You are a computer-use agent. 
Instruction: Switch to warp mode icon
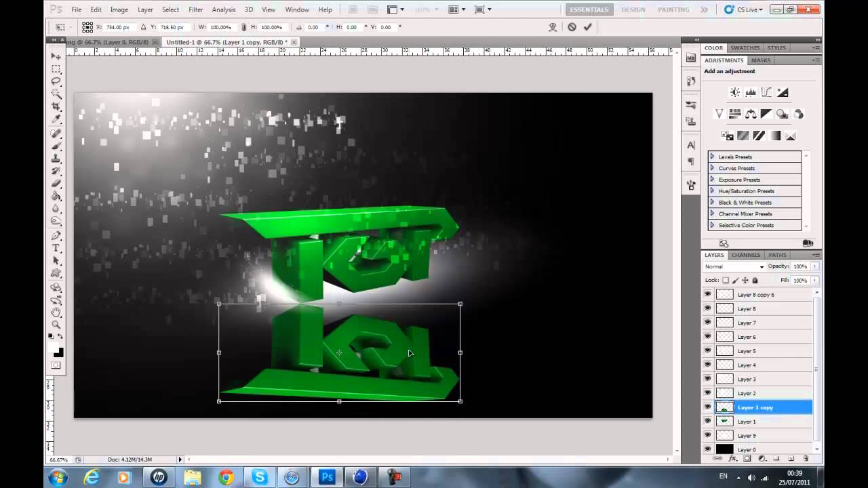(x=553, y=27)
